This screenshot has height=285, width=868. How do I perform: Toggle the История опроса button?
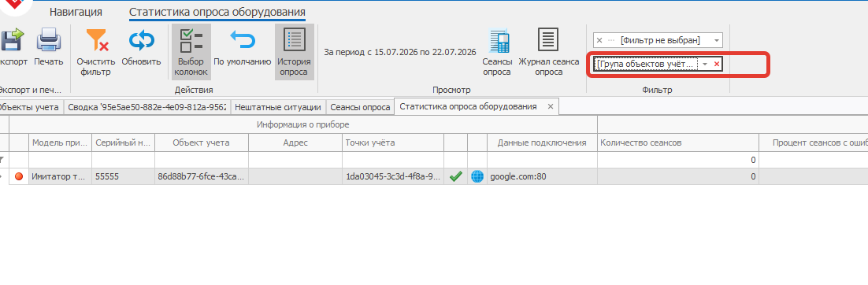tap(295, 51)
